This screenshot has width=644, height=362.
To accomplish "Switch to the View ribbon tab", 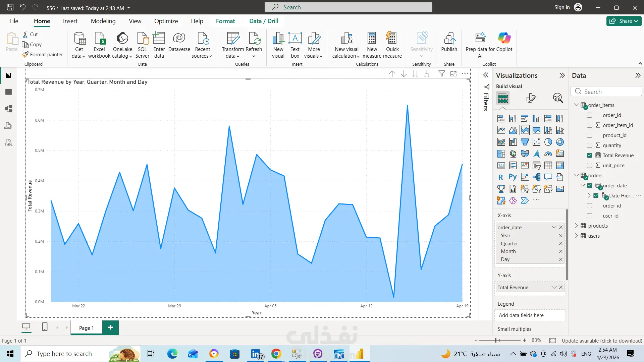I will click(x=135, y=21).
